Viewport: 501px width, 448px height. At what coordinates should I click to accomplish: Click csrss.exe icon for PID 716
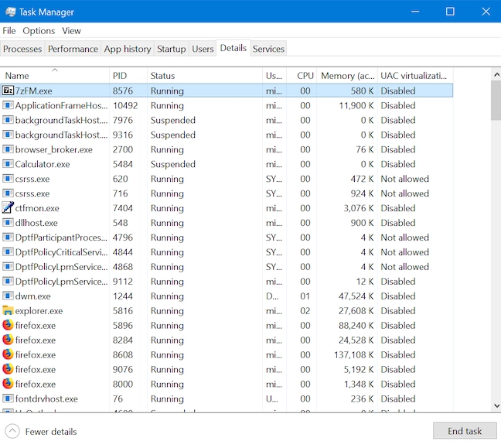[8, 193]
